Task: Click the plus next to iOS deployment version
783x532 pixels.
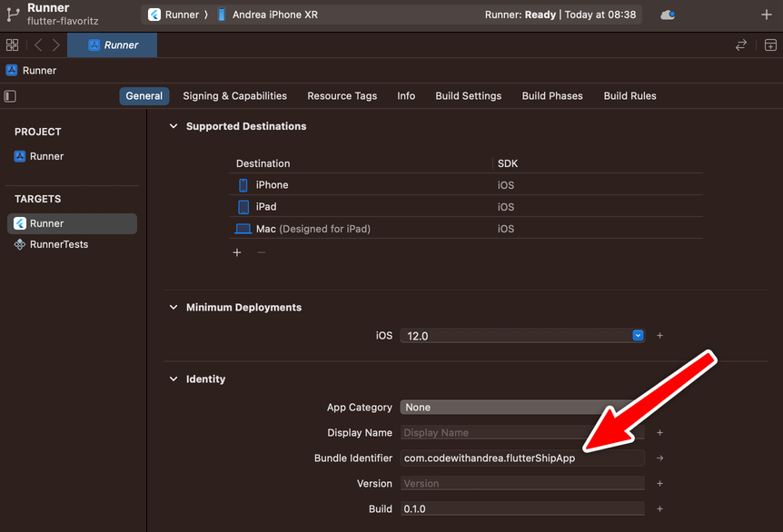Action: pyautogui.click(x=659, y=335)
